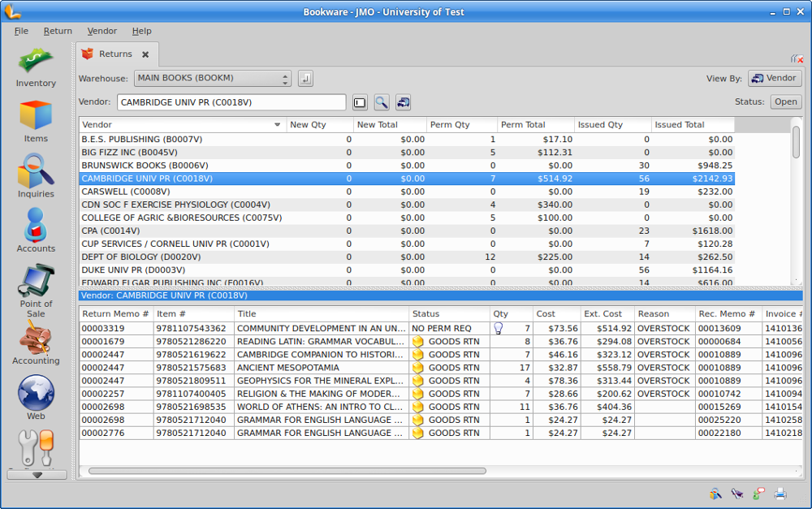Click the Vendor column sort arrow
Viewport: 812px width, 509px height.
pyautogui.click(x=277, y=125)
